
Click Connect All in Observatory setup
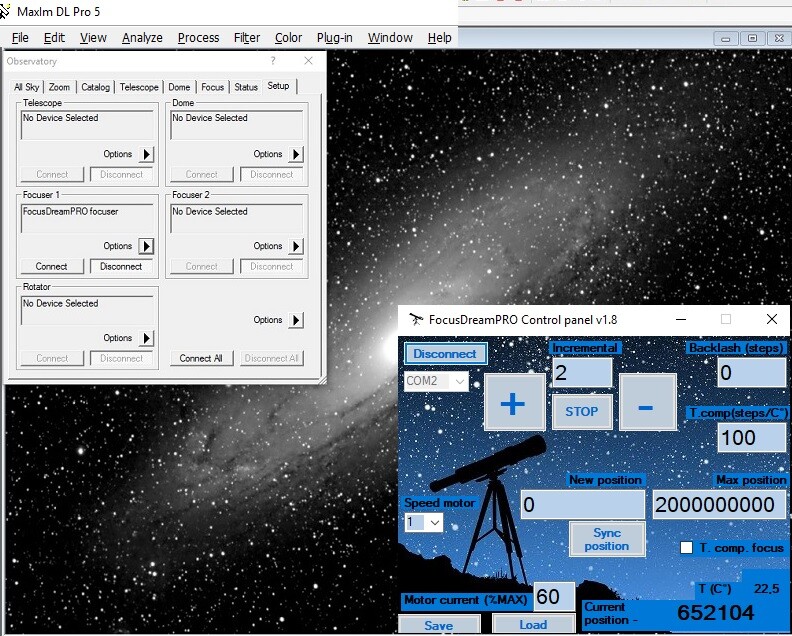click(x=201, y=358)
